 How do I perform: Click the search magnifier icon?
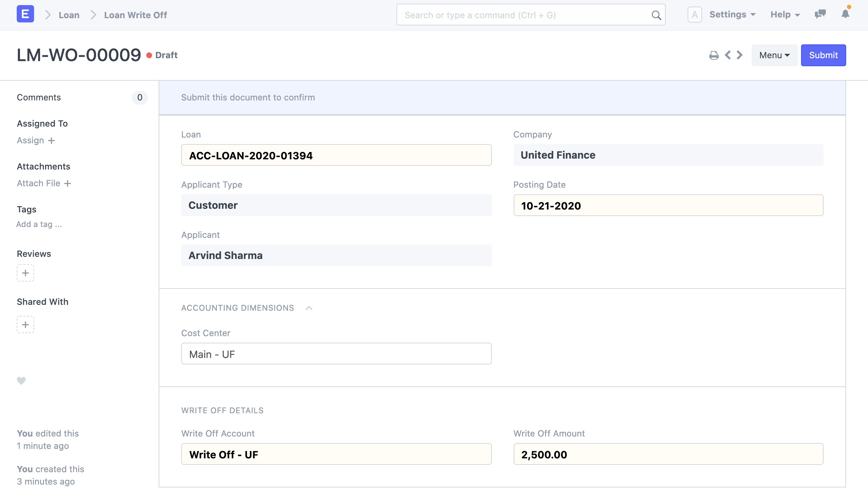point(656,15)
